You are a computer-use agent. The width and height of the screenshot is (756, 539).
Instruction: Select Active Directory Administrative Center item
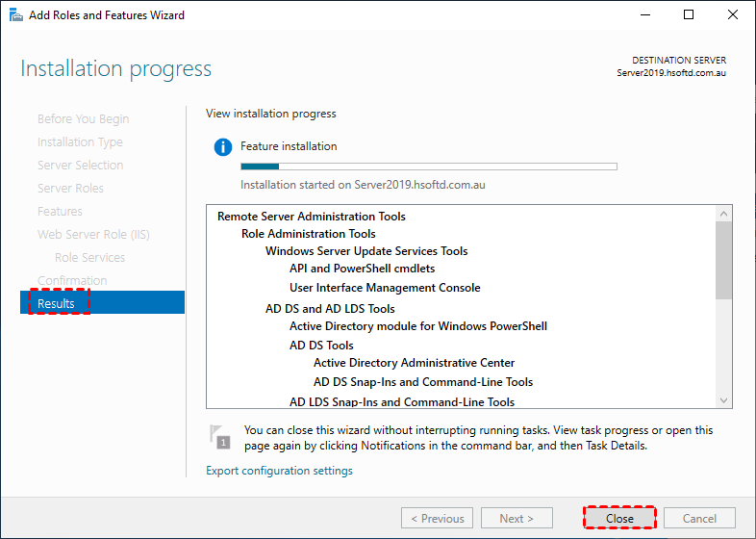(414, 363)
